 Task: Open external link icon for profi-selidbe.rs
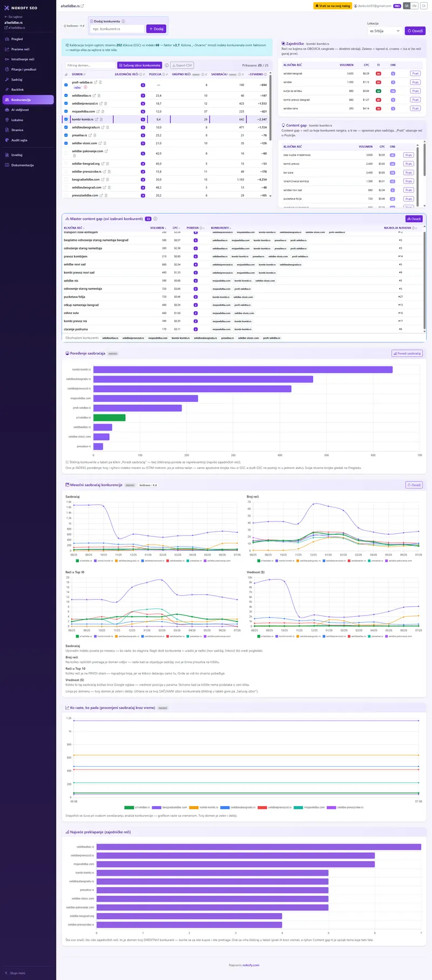click(96, 83)
